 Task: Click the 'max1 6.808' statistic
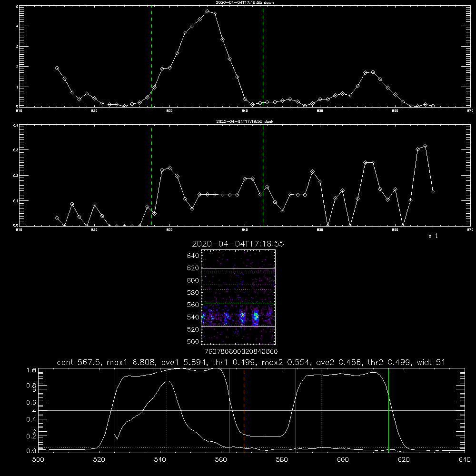(132, 362)
